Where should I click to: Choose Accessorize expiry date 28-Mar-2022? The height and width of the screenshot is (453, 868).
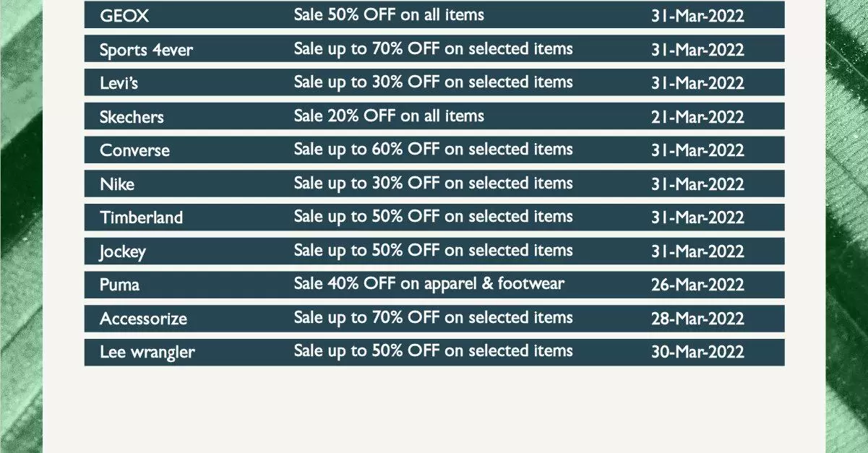click(x=697, y=319)
